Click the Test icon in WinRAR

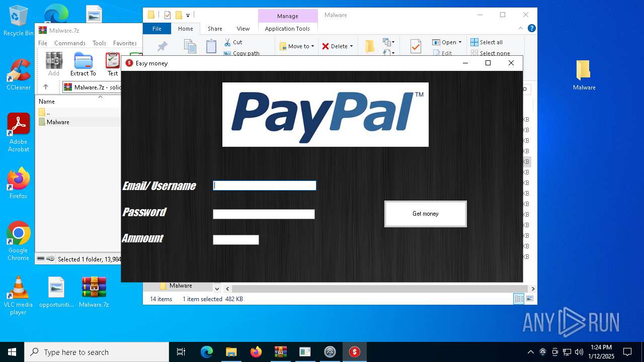(x=113, y=64)
